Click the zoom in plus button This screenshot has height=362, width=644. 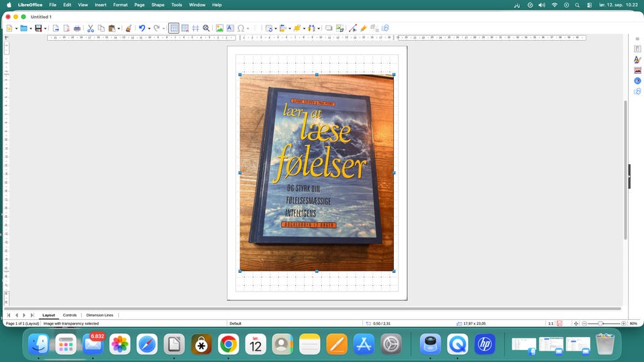(623, 323)
